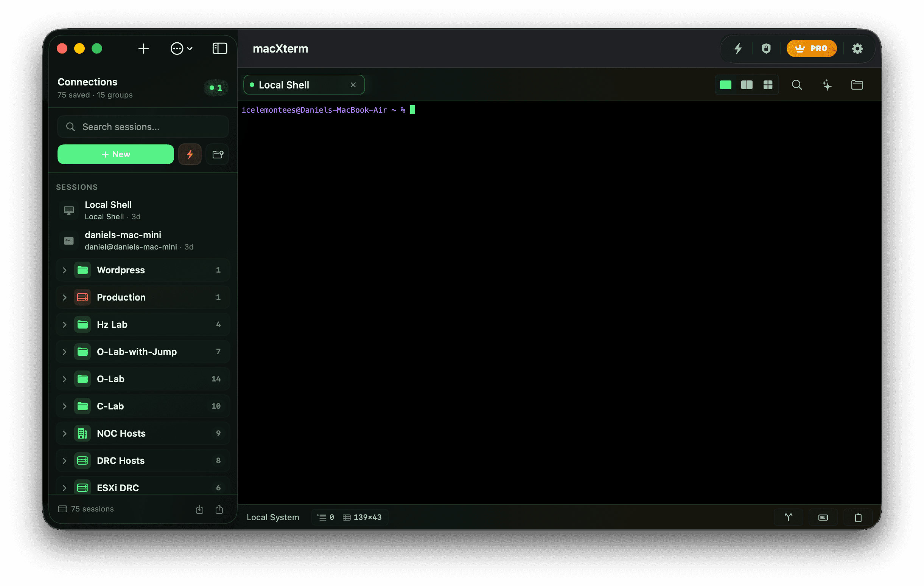Click the ESXi DRC server icon
Viewport: 924px width, 586px height.
coord(82,488)
